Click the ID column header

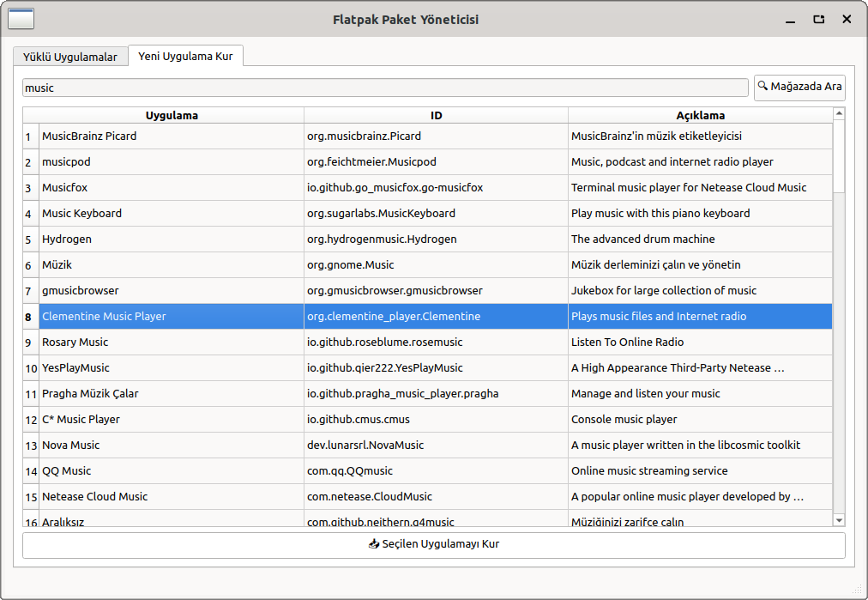pyautogui.click(x=436, y=115)
